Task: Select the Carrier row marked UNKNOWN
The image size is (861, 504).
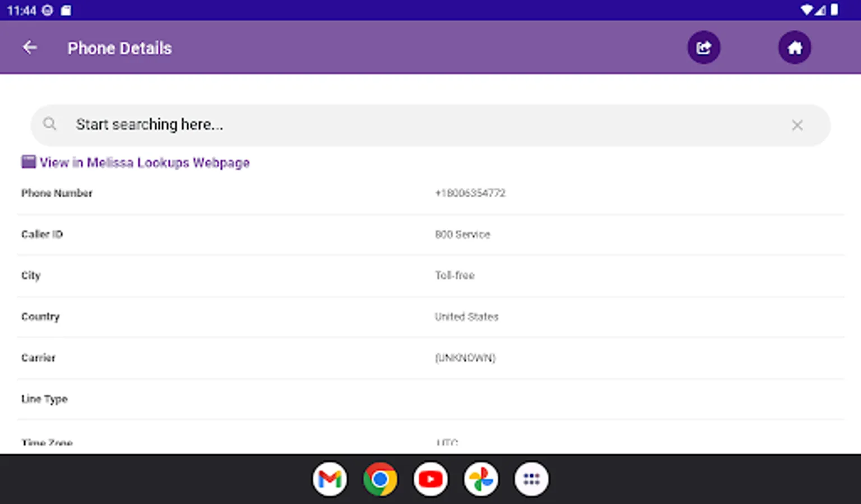Action: pos(465,358)
